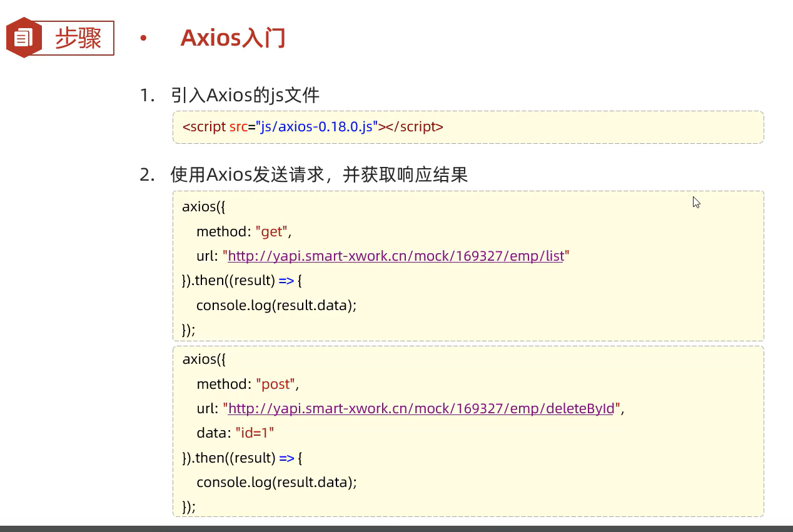
Task: Click the data: "id=1" line
Action: pos(235,433)
